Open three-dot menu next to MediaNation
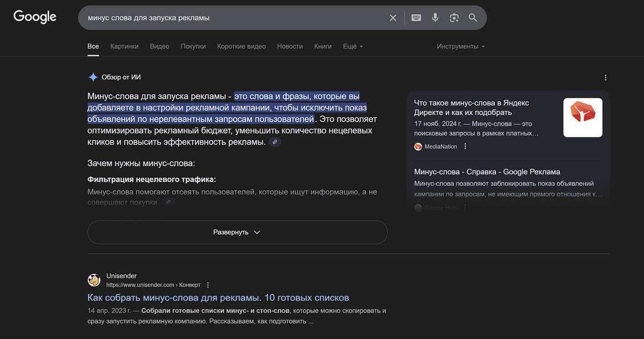Viewport: 644px width, 339px height. (x=465, y=147)
